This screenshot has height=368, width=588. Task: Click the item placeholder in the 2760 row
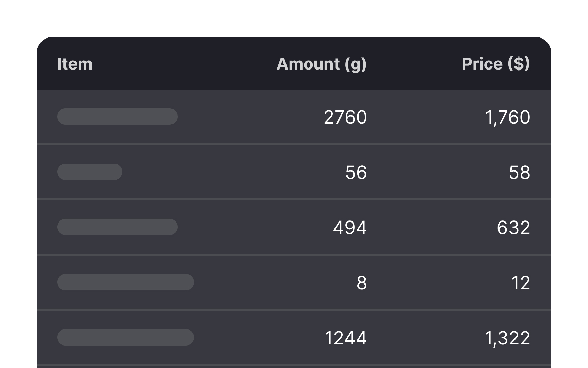pos(117,117)
